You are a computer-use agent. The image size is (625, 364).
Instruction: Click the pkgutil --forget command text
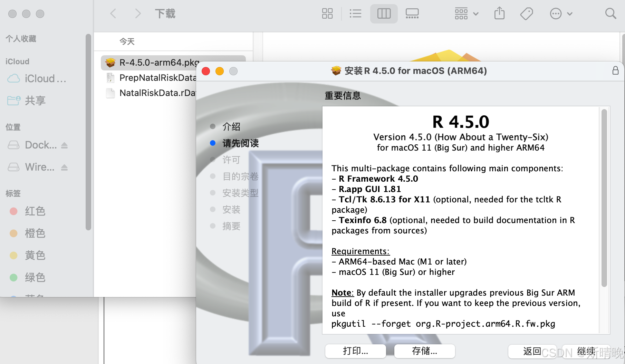tap(443, 324)
